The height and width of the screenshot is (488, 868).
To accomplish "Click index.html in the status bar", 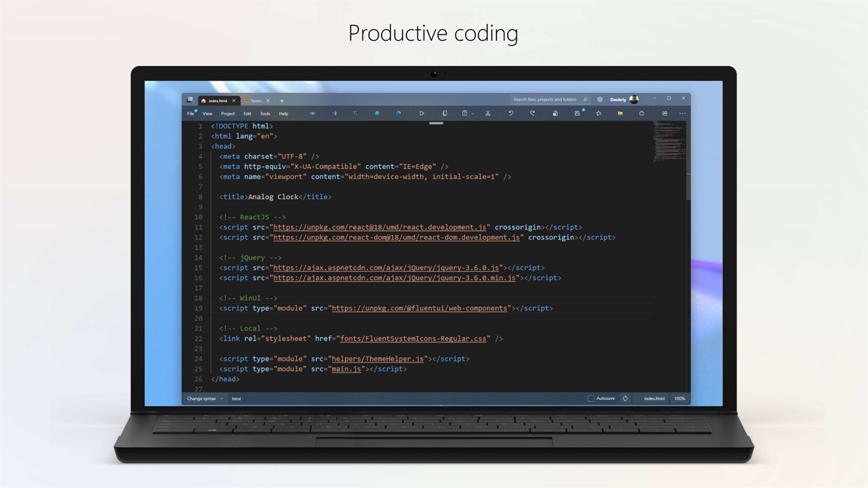I will pyautogui.click(x=654, y=398).
